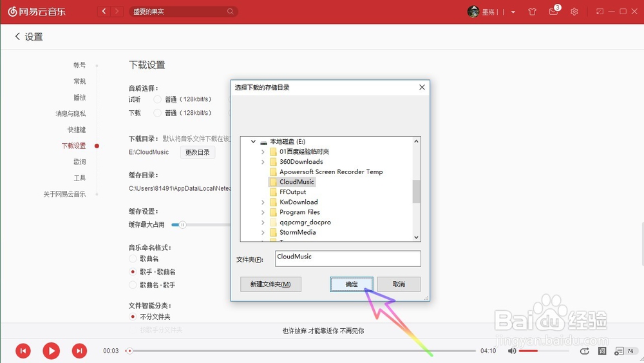
Task: Cancel the dialog with 取消
Action: point(399,284)
